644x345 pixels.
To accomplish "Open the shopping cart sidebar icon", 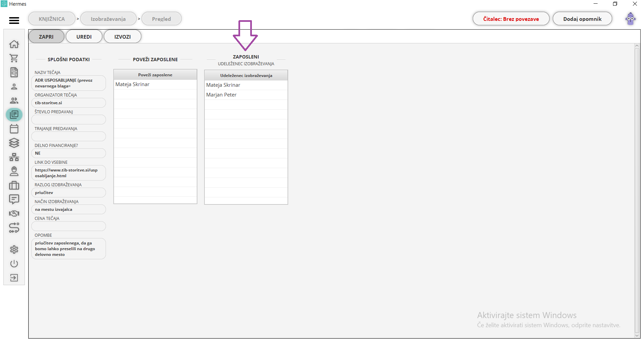I will tap(14, 58).
